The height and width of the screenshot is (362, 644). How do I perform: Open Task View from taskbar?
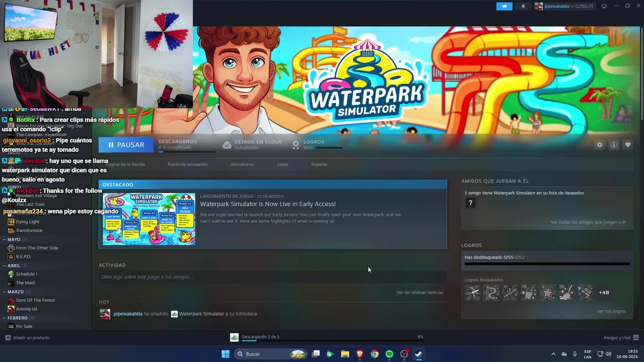pos(315,354)
